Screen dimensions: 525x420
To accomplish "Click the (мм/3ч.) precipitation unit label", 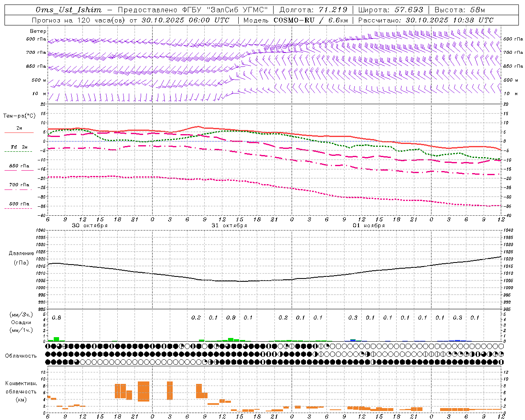I will click(21, 315).
